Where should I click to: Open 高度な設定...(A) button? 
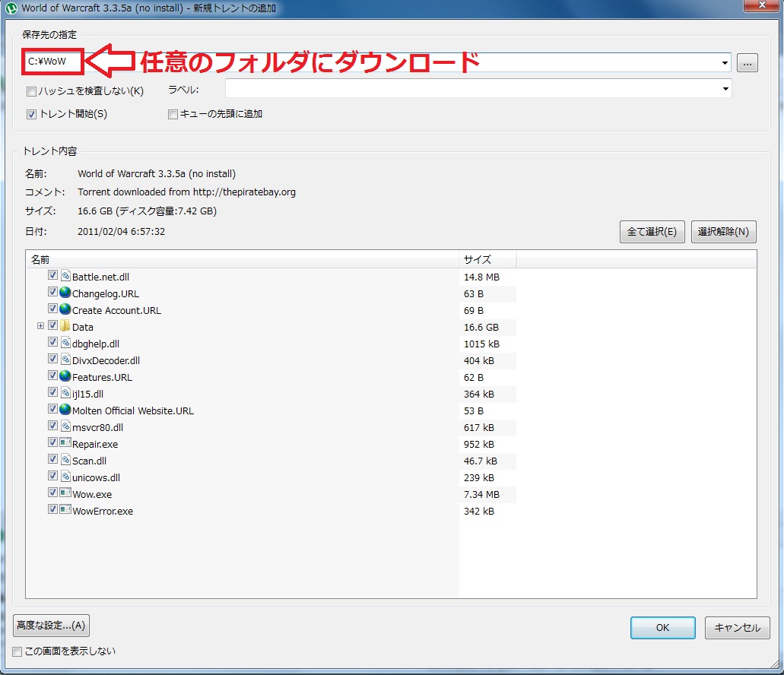coord(51,626)
